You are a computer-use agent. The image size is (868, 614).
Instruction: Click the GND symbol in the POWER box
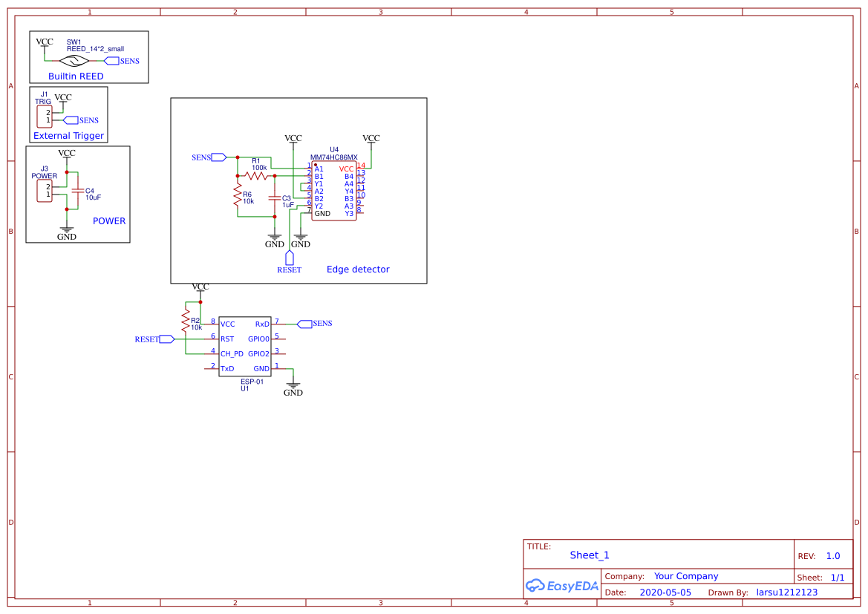pos(66,233)
